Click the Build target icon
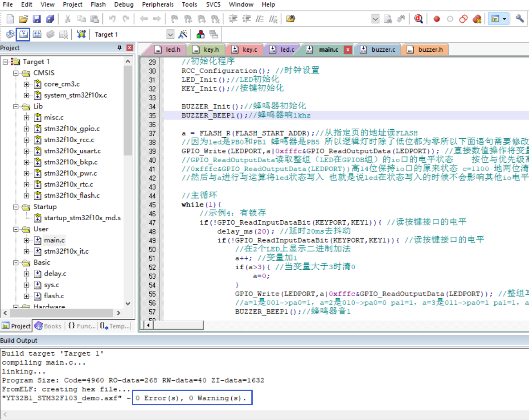Viewport: 529px width, 420px height. 23,34
